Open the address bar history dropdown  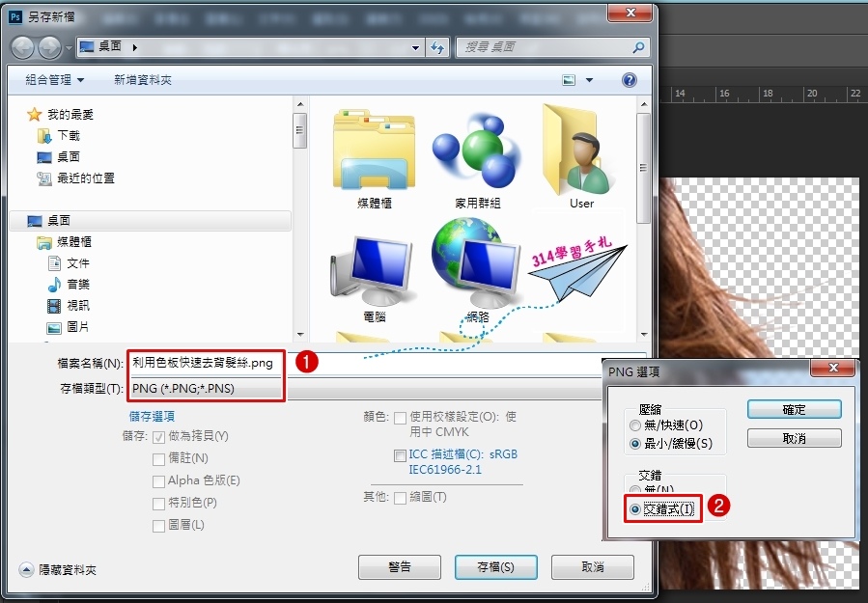[x=415, y=48]
